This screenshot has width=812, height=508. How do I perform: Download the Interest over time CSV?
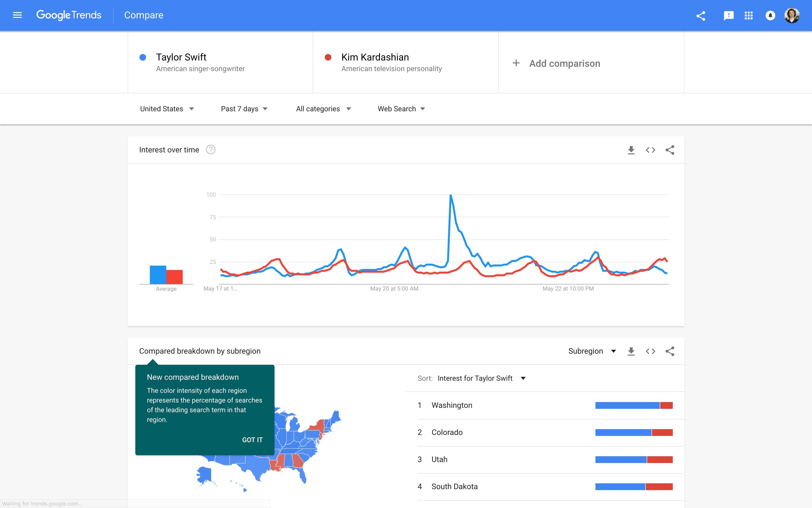631,150
